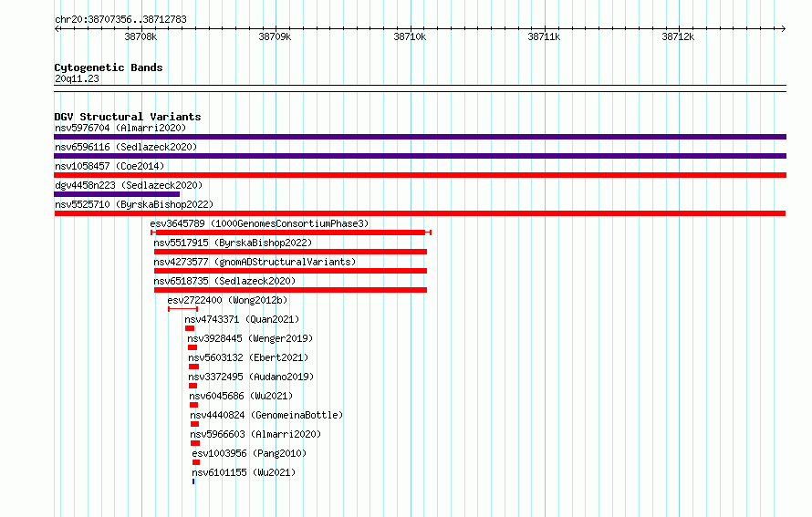812x517 pixels.
Task: Click the purple bar under nsv6596116
Action: pos(420,156)
